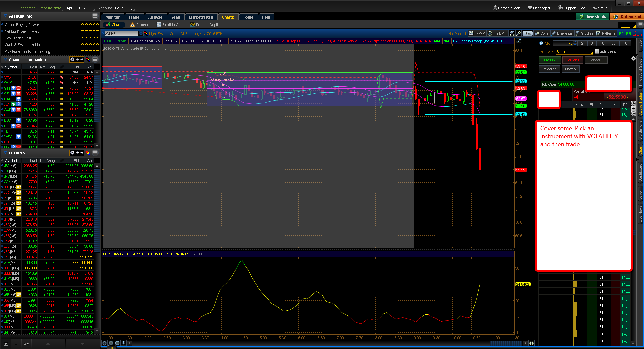Open the Template Single dropdown

pos(574,51)
